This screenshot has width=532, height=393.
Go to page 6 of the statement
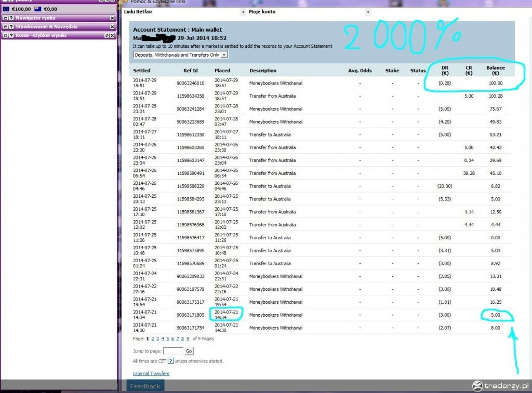point(172,338)
